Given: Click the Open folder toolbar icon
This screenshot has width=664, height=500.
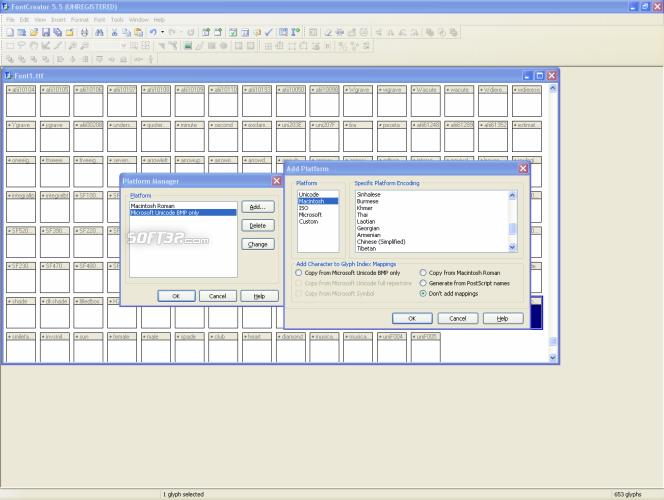Looking at the screenshot, I should (x=34, y=32).
